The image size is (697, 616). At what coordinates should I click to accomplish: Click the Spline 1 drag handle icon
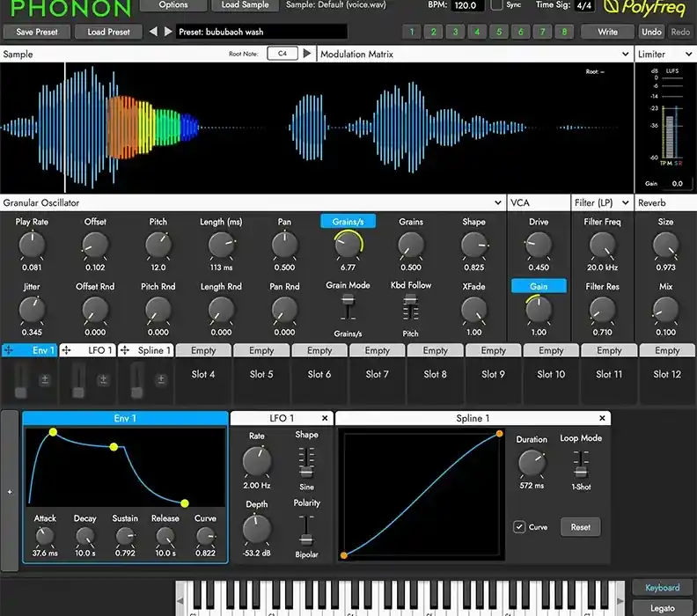[125, 350]
